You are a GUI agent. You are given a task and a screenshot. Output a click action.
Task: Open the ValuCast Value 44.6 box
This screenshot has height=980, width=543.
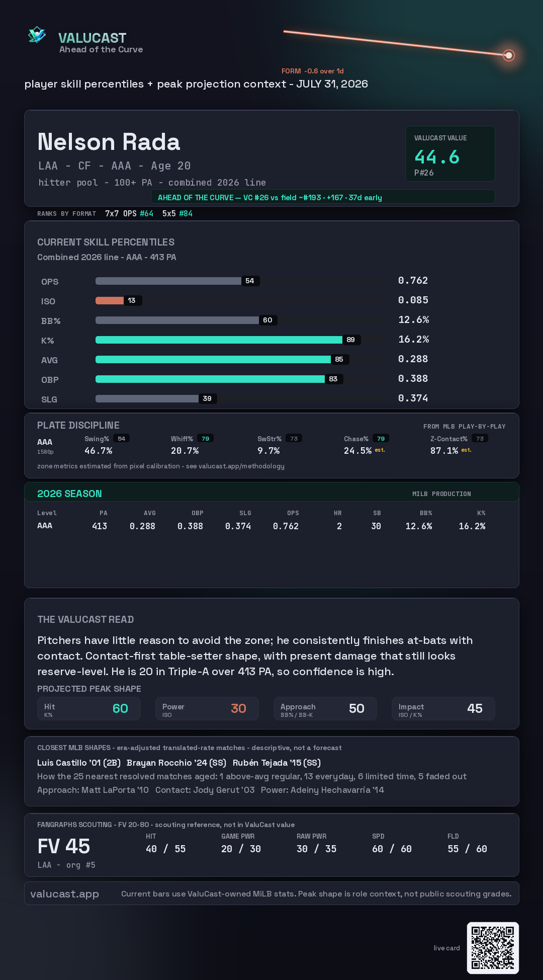click(450, 153)
